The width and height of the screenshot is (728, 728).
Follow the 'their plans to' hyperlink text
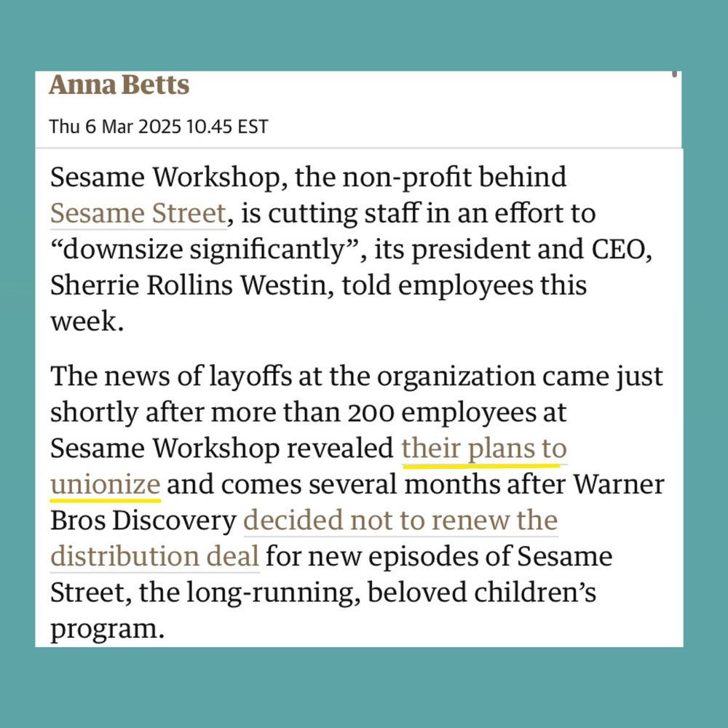point(484,448)
